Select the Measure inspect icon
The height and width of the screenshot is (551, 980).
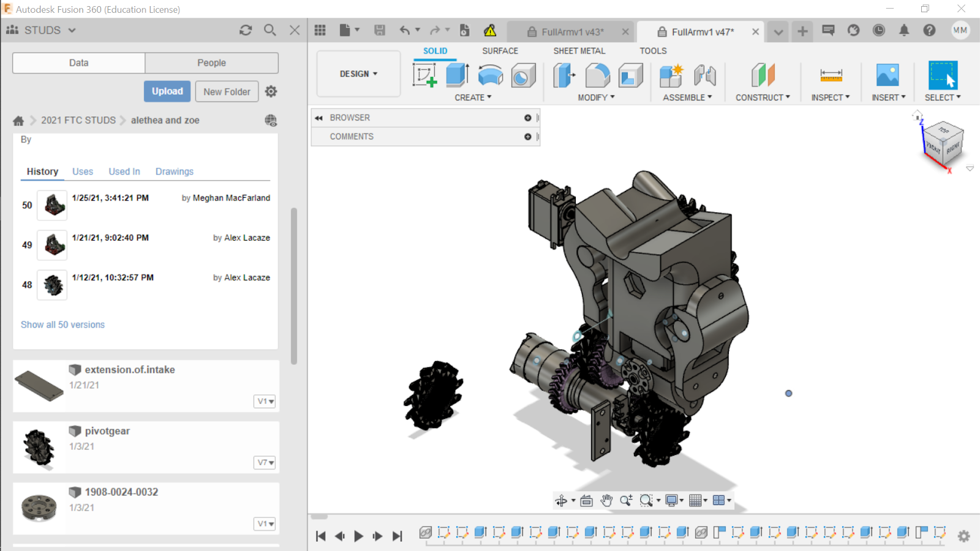pyautogui.click(x=831, y=75)
